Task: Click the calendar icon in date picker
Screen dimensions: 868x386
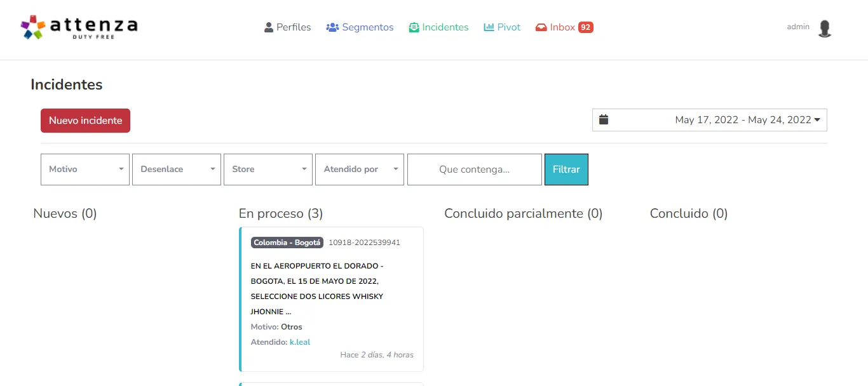Action: (x=604, y=119)
